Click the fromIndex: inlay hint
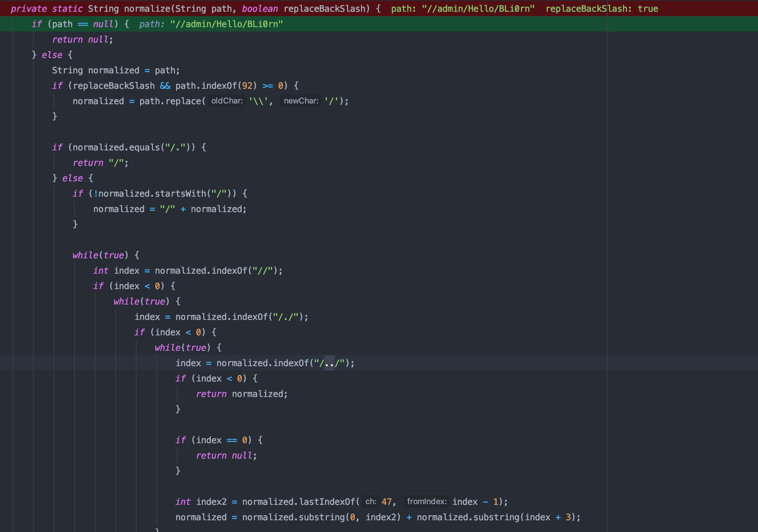Image resolution: width=758 pixels, height=532 pixels. (427, 502)
